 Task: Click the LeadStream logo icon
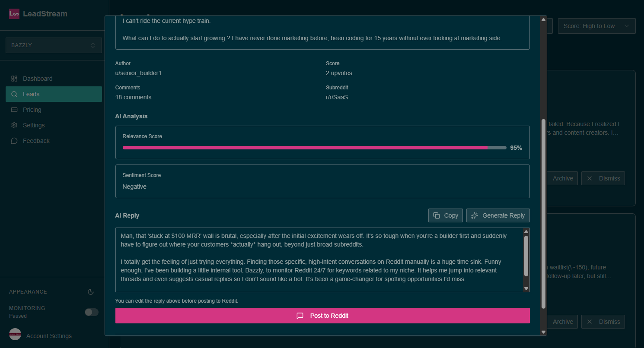[13, 13]
